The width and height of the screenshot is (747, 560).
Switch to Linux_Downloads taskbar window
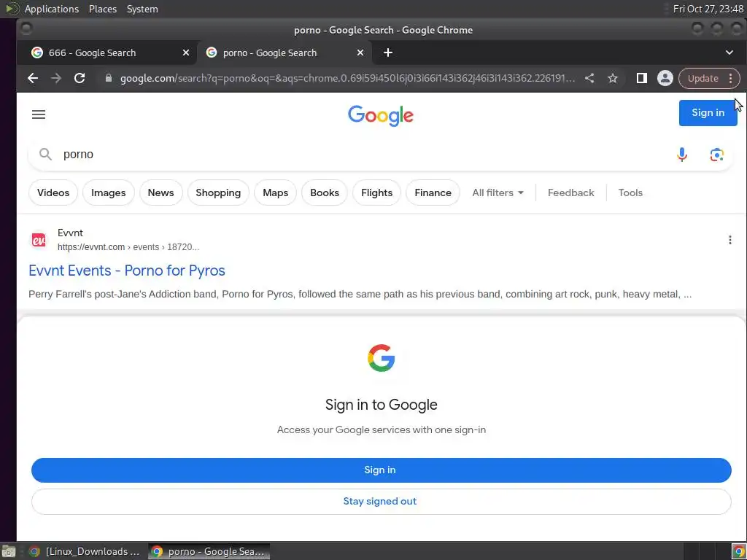point(85,551)
